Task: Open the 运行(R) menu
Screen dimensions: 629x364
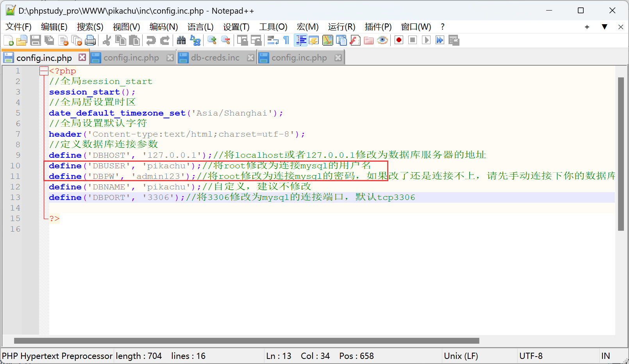Action: tap(341, 27)
